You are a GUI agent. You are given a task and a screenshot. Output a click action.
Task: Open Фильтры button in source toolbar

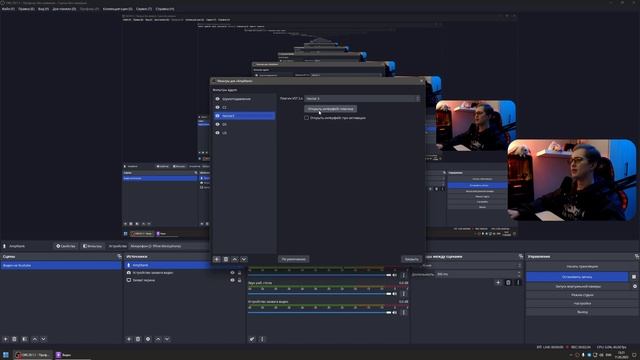point(92,246)
